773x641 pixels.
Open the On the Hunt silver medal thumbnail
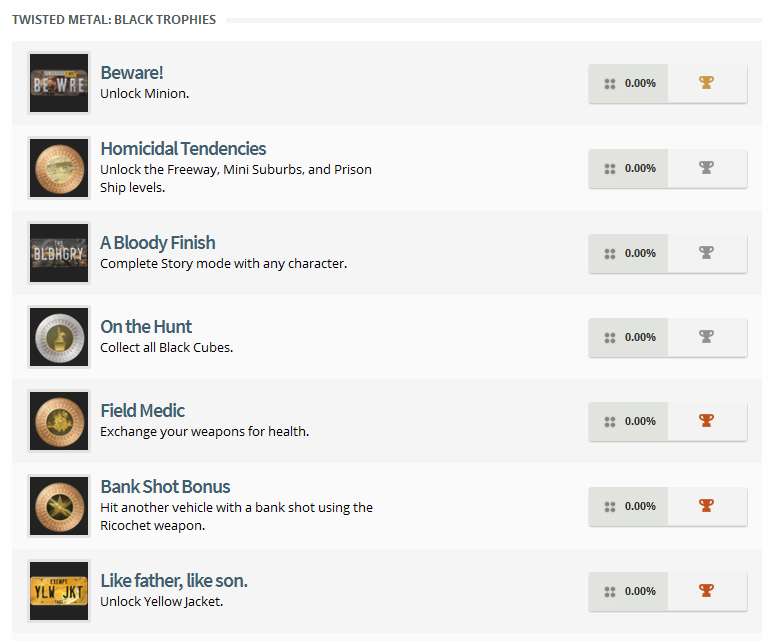(59, 337)
